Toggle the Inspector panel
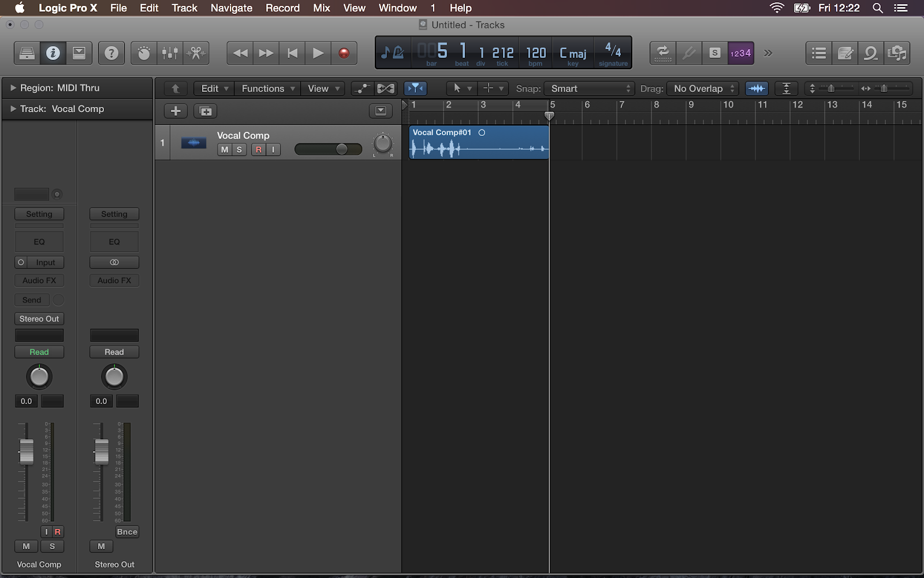The height and width of the screenshot is (578, 924). click(x=53, y=53)
